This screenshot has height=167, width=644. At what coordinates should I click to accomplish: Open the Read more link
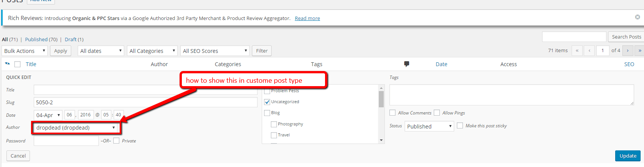pyautogui.click(x=308, y=18)
